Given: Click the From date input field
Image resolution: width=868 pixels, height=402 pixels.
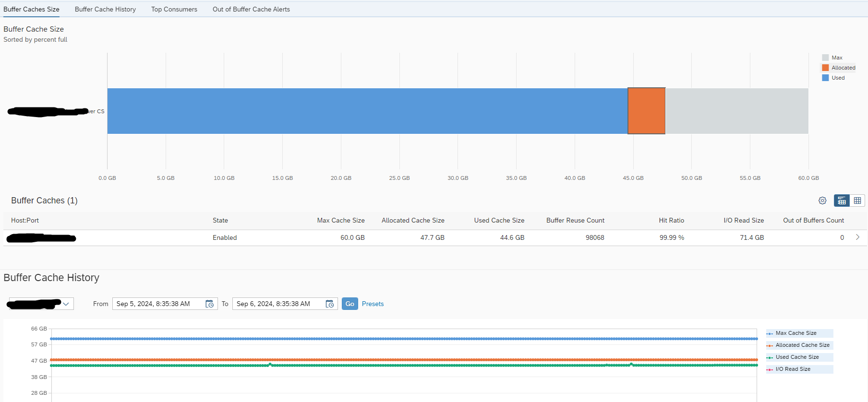Looking at the screenshot, I should pyautogui.click(x=165, y=304).
